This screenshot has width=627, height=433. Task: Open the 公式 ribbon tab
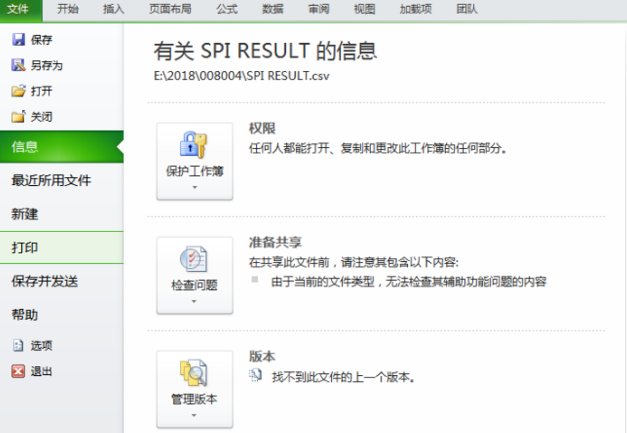227,9
